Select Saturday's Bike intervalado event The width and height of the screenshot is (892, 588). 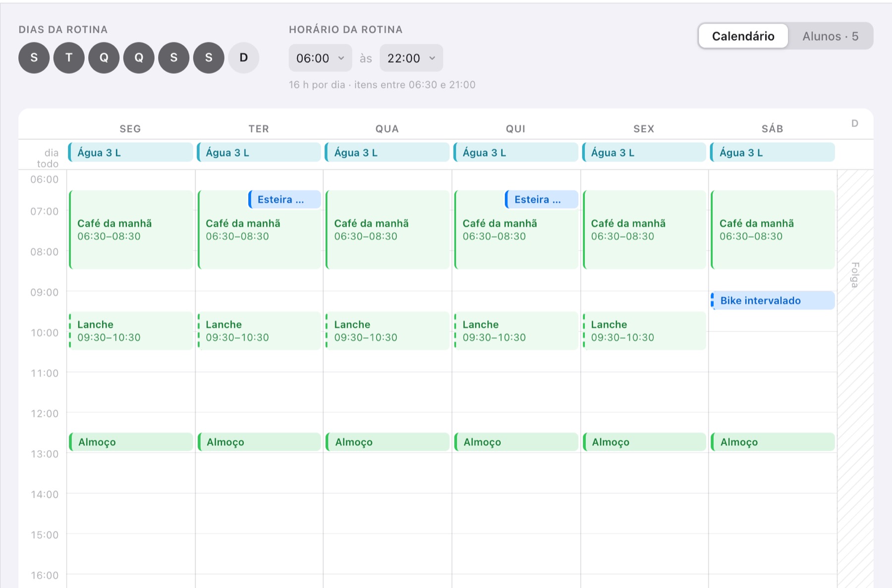[772, 301]
